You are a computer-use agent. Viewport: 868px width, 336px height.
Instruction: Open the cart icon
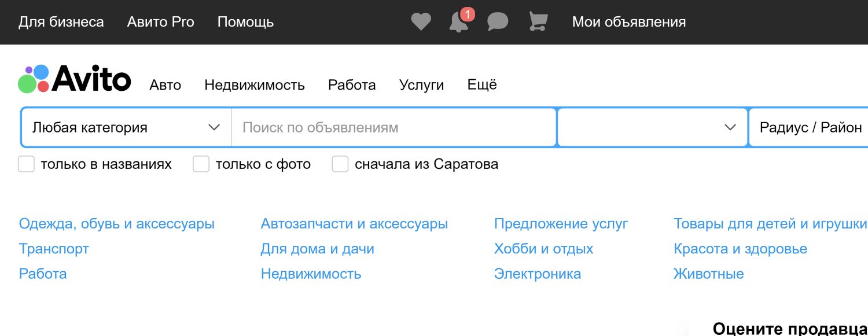[537, 21]
